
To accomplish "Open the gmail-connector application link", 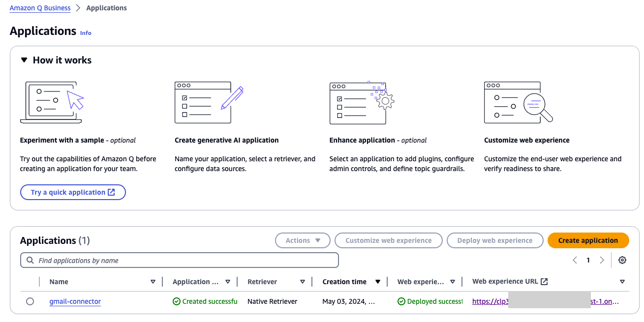I will [x=75, y=301].
